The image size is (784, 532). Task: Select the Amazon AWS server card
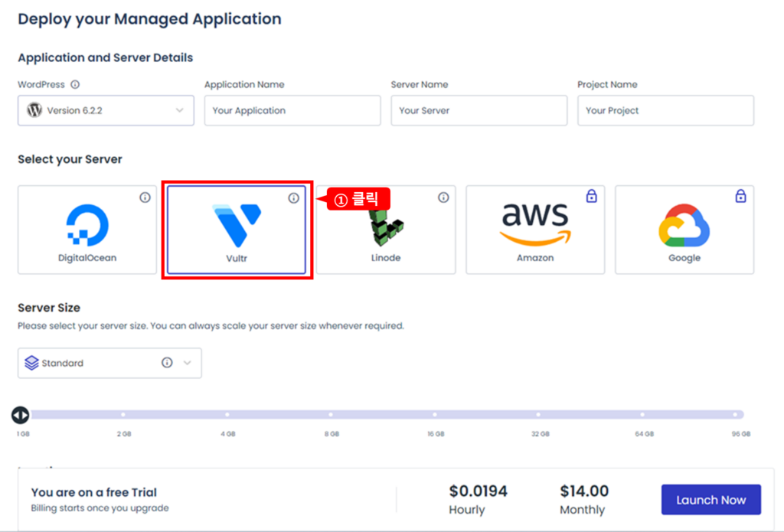tap(535, 230)
